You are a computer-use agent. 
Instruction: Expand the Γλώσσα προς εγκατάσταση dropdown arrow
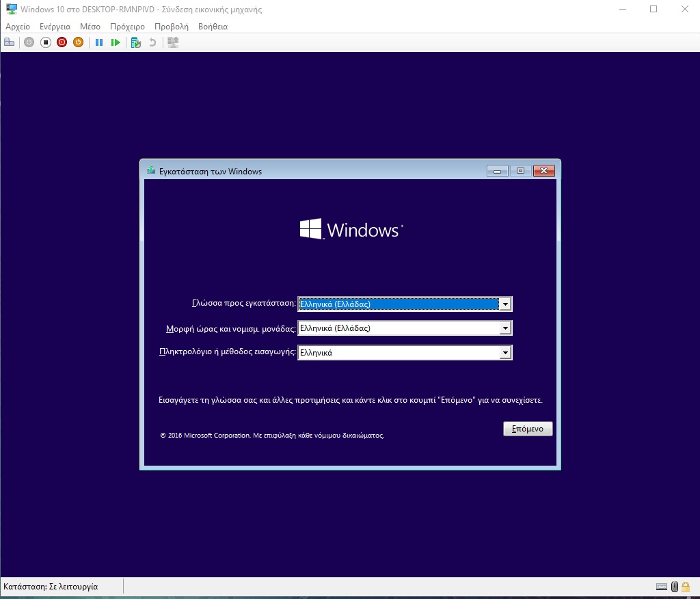(x=505, y=304)
